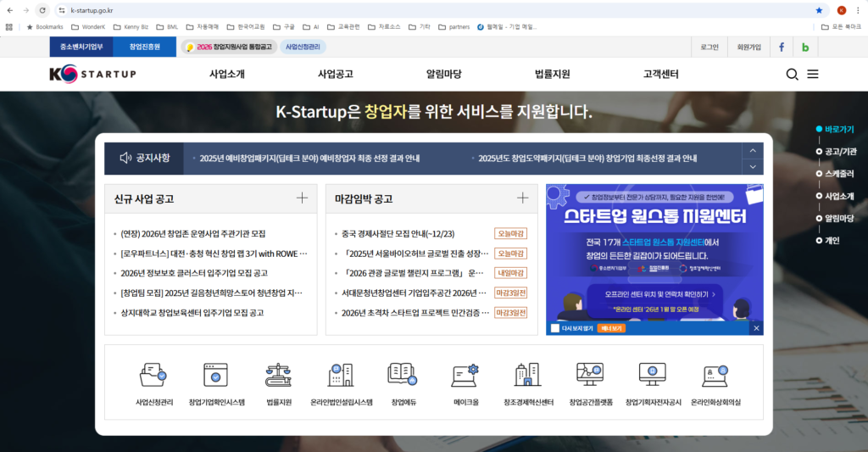Close the 스타트업 원스톱 지원센터 banner
The image size is (868, 452).
point(757,328)
